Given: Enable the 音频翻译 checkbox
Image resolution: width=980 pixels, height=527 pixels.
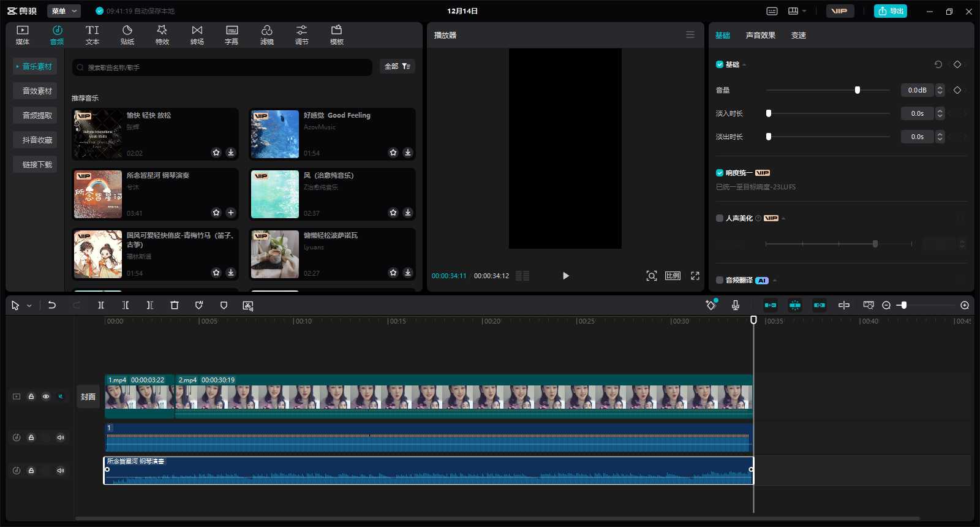Looking at the screenshot, I should (720, 280).
